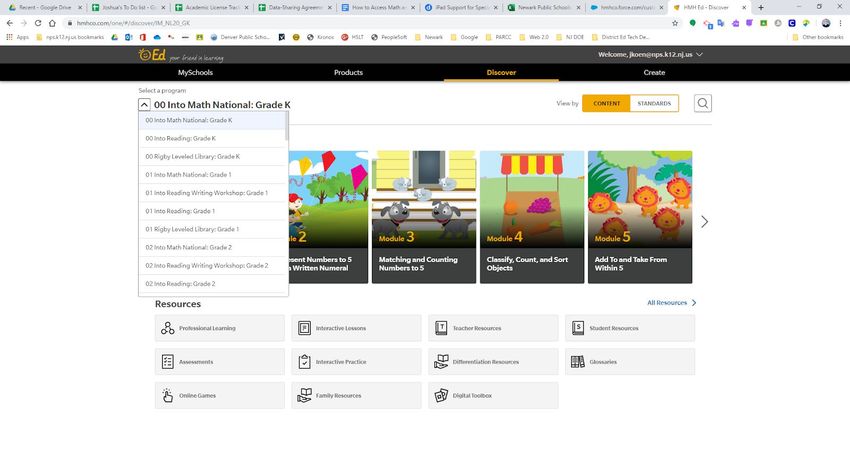Switch to Joshua's To Do list tab
The image size is (850, 461).
point(128,8)
